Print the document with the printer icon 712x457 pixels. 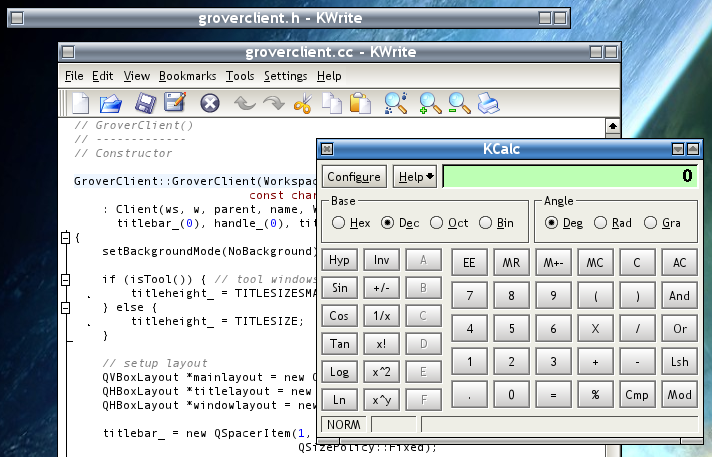click(488, 103)
